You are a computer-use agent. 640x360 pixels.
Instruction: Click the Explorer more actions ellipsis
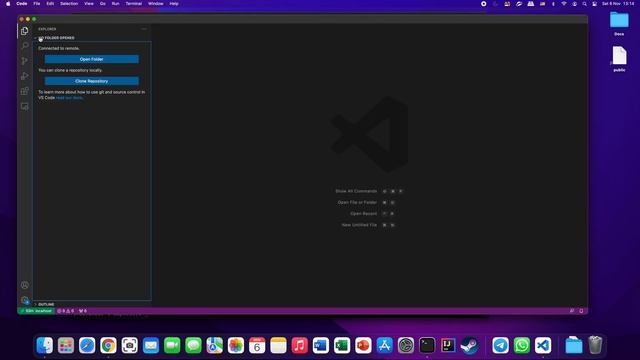point(144,29)
